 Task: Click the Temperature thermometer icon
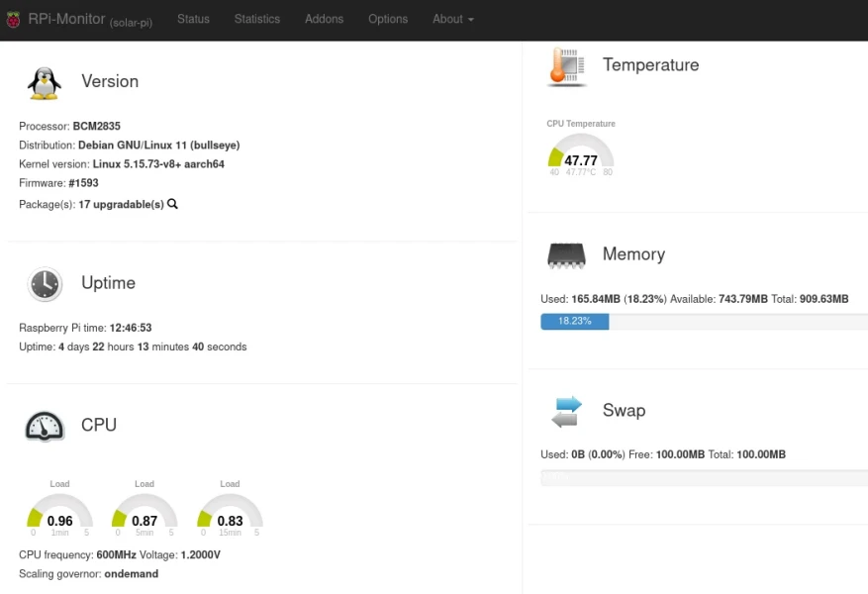tap(566, 66)
